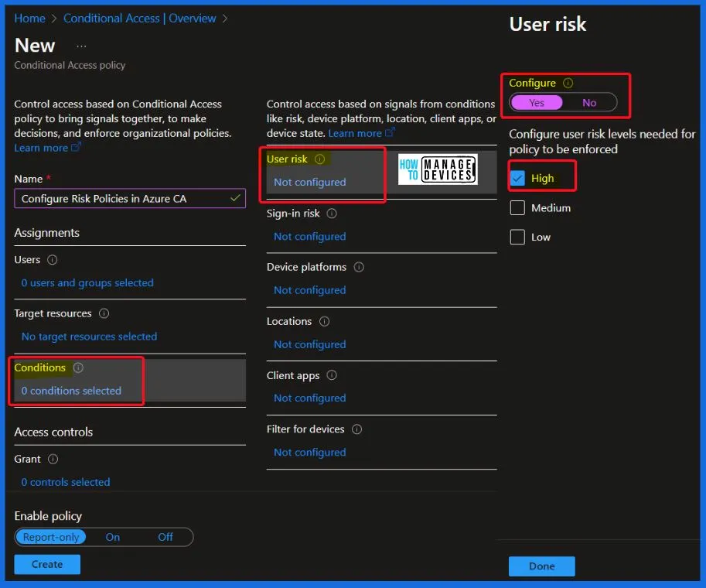Viewport: 706px width, 588px height.
Task: Check the Low user risk level
Action: point(517,237)
